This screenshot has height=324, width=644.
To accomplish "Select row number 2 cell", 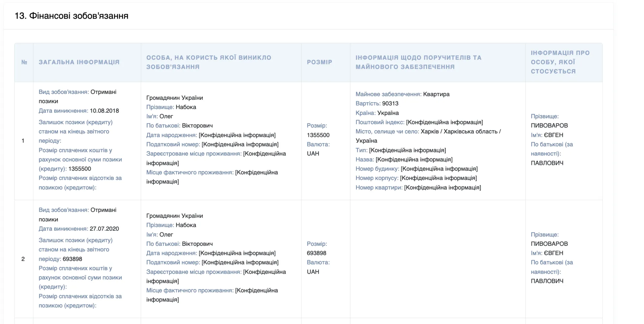I will pyautogui.click(x=23, y=259).
